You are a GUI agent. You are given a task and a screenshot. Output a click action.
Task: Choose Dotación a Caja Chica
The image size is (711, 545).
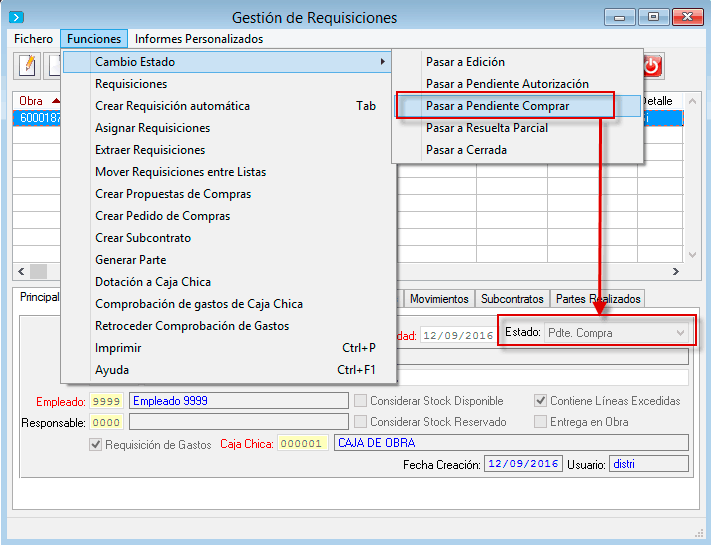(x=227, y=282)
